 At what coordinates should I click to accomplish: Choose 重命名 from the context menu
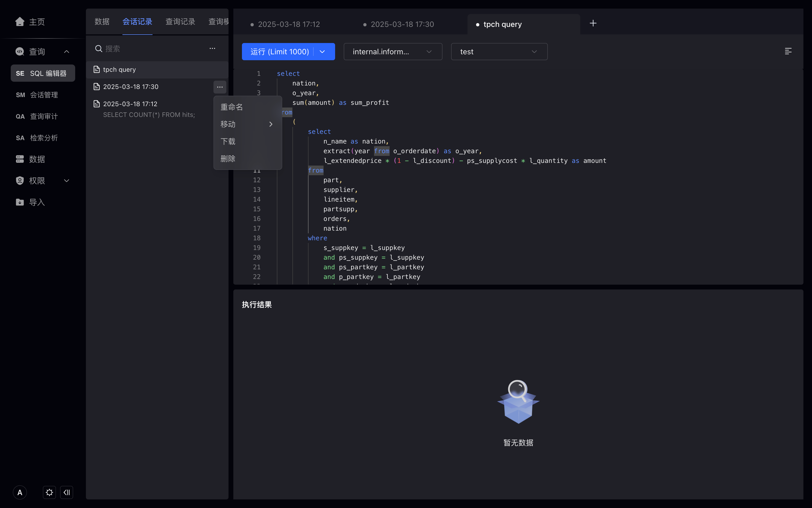pyautogui.click(x=248, y=107)
